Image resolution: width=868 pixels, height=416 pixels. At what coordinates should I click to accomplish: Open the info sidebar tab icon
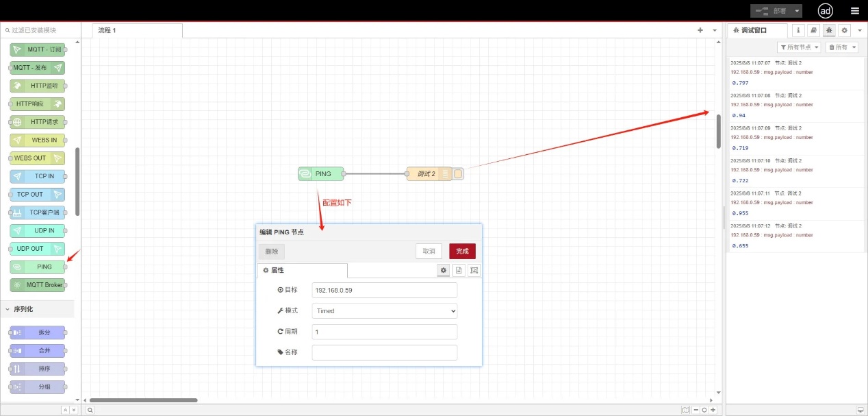798,30
